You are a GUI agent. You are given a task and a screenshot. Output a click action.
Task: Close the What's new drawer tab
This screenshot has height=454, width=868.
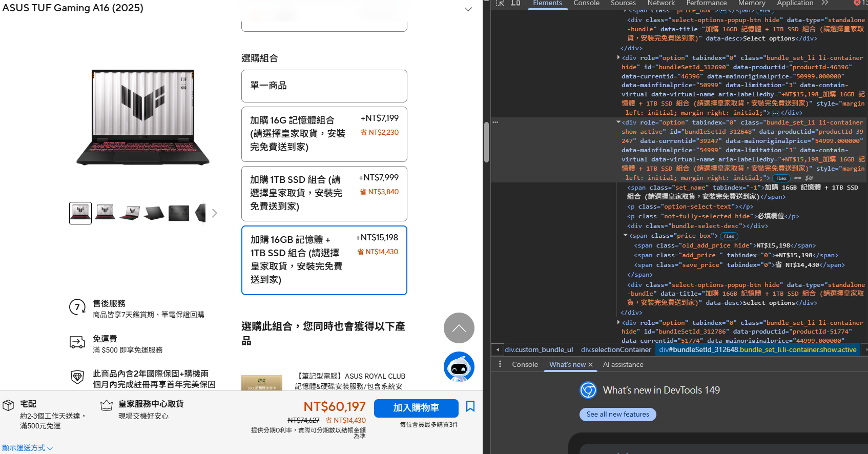[590, 365]
